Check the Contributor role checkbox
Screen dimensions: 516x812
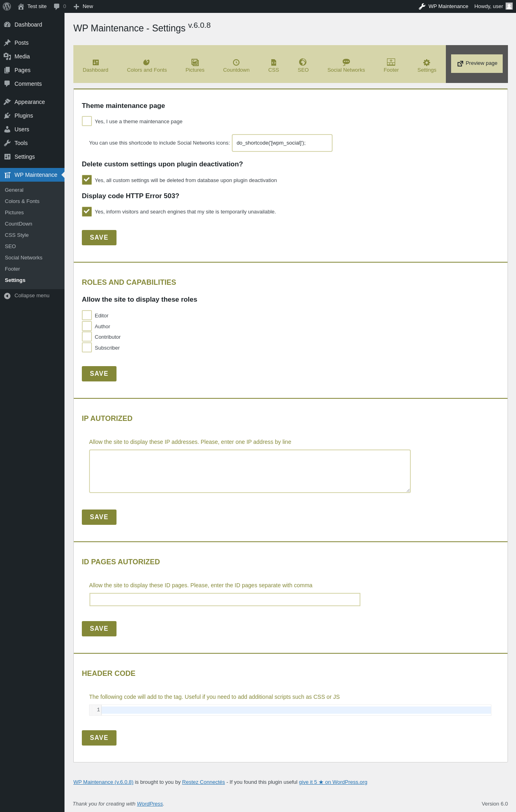pyautogui.click(x=87, y=336)
